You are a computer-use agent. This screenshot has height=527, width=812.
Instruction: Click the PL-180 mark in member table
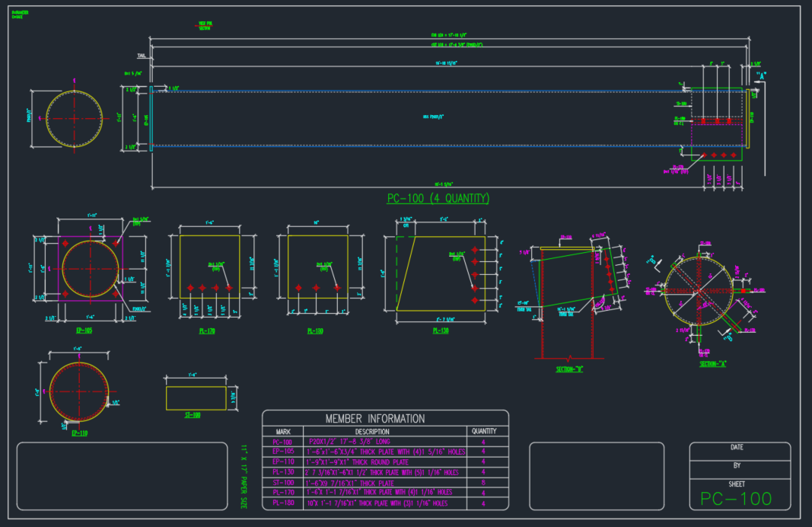coord(282,503)
